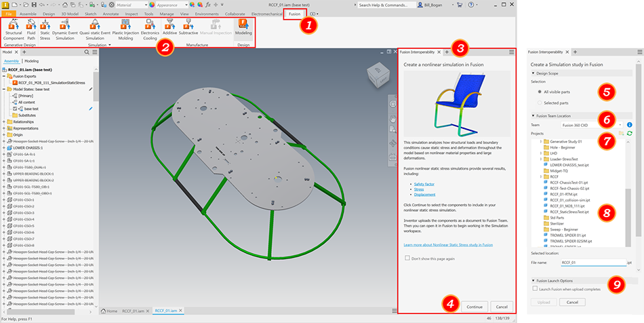Expand the Generative Study 01 folder
The height and width of the screenshot is (323, 644).
541,141
